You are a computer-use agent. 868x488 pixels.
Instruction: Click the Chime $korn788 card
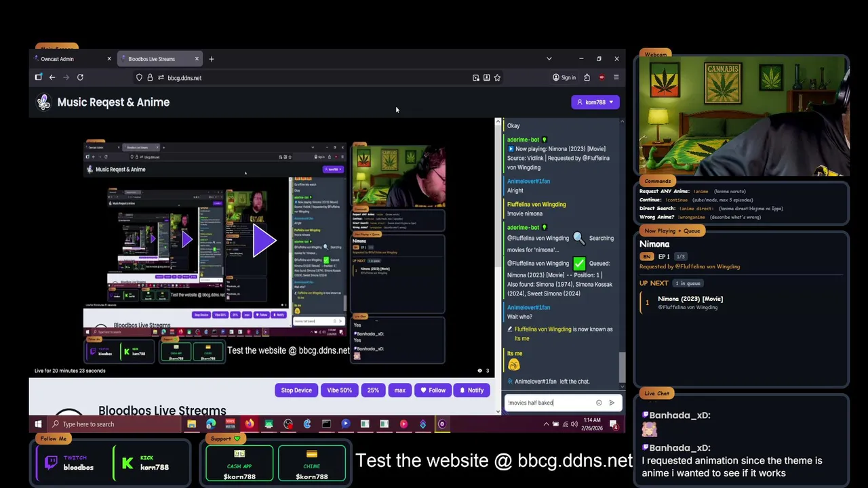[312, 464]
